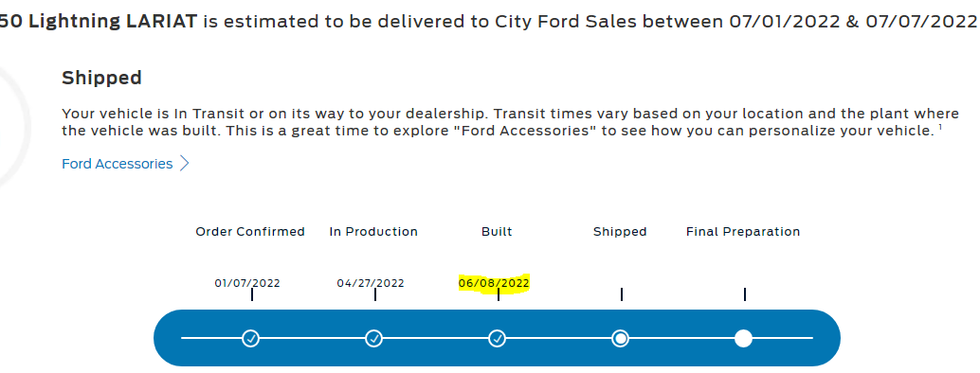Screen dimensions: 980x373
Task: Click the Order Confirmed step label
Action: [250, 232]
